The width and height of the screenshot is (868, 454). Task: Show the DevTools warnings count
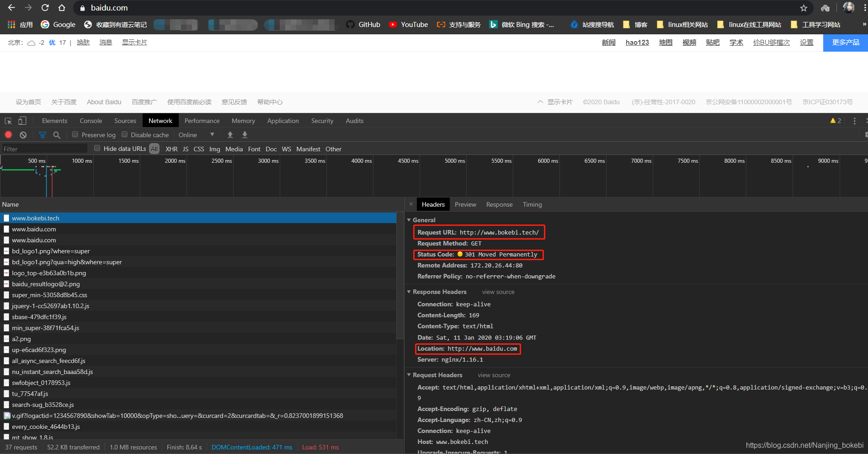coord(836,121)
